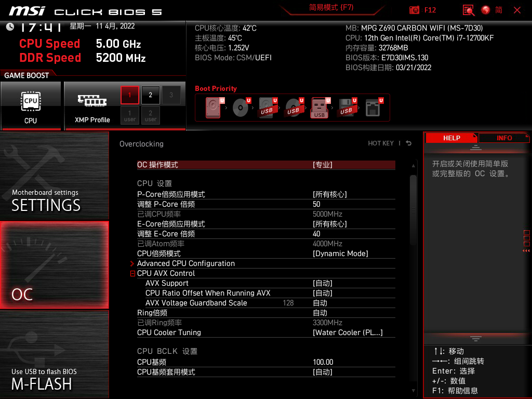This screenshot has height=399, width=532.
Task: Edit the Ring倍频 自动 value
Action: [x=266, y=312]
